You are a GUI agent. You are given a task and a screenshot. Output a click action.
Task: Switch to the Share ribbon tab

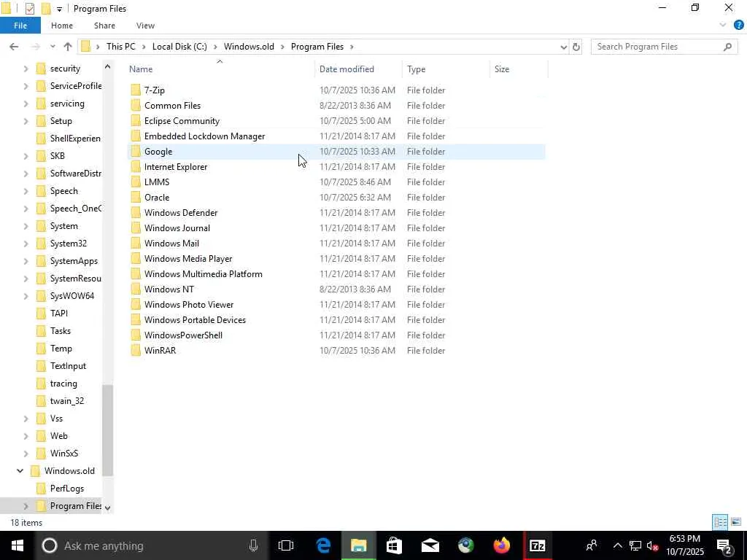pos(104,26)
